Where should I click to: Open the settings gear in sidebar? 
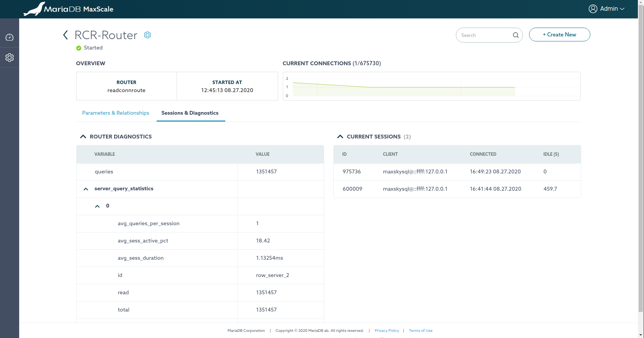(x=10, y=58)
